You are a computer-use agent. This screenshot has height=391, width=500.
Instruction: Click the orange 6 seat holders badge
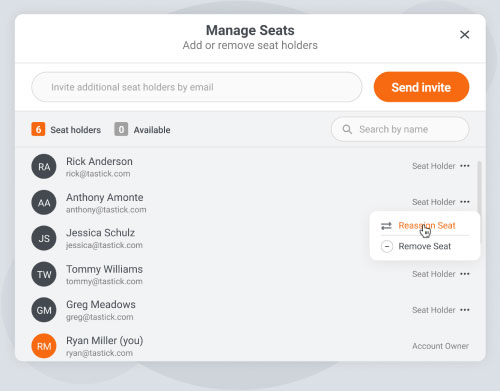click(x=38, y=129)
